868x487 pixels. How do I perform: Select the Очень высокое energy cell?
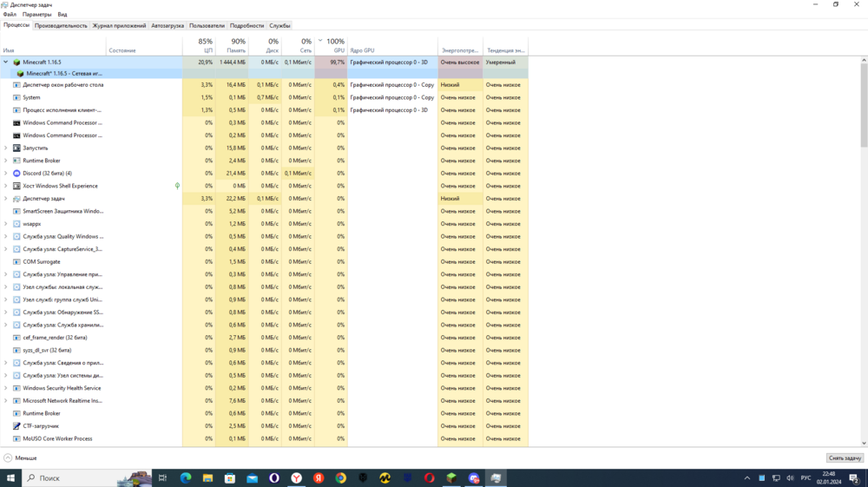click(460, 63)
